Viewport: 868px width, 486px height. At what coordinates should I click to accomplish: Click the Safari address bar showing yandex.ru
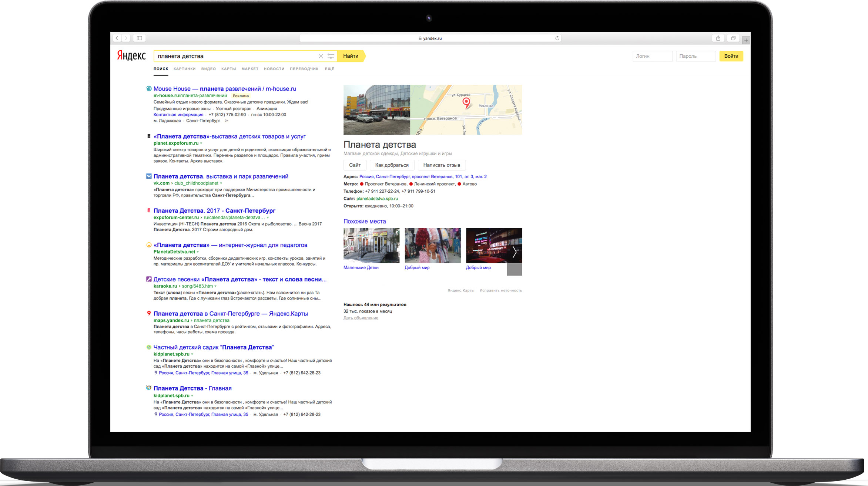click(430, 38)
